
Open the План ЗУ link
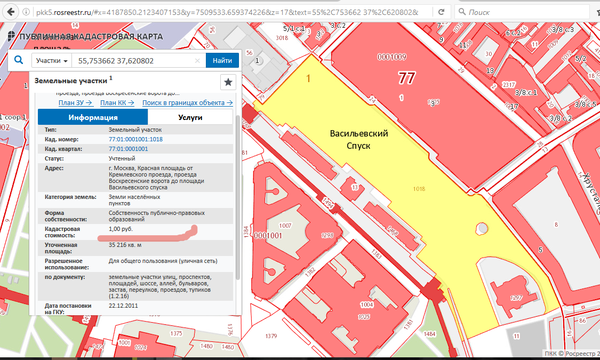(x=75, y=103)
